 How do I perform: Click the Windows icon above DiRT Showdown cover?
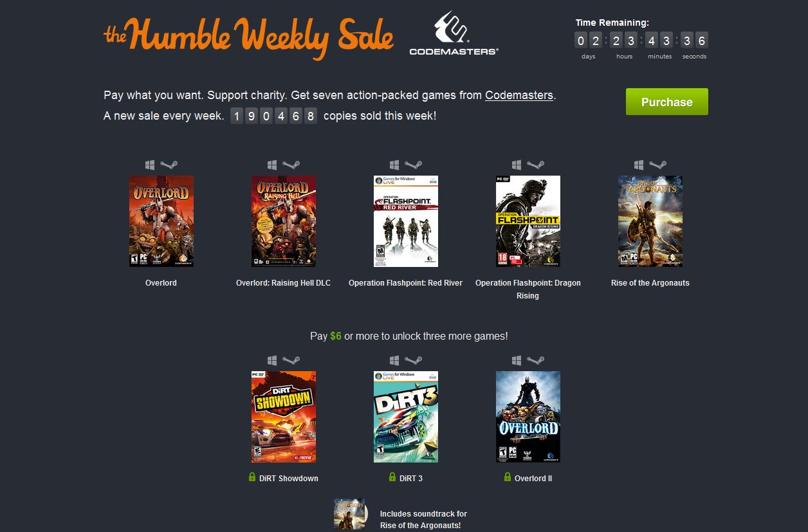272,360
